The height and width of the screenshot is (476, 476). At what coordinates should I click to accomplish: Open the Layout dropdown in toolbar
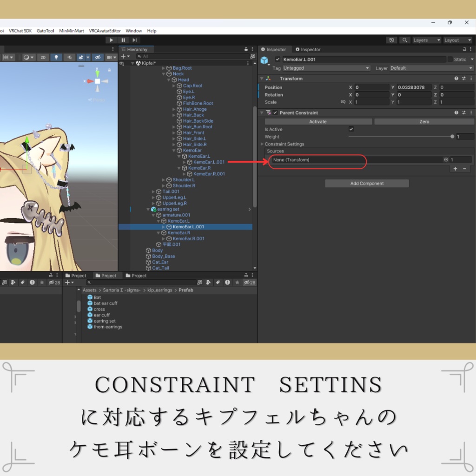point(457,40)
